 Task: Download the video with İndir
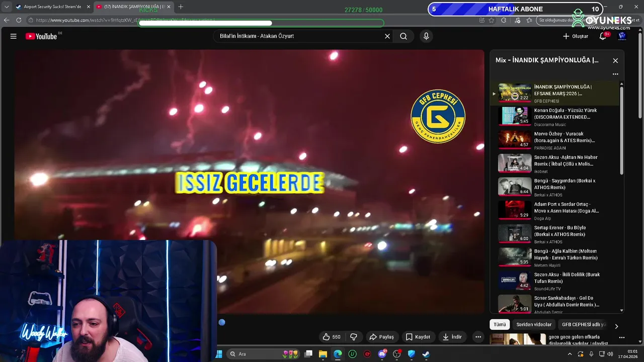pyautogui.click(x=452, y=337)
